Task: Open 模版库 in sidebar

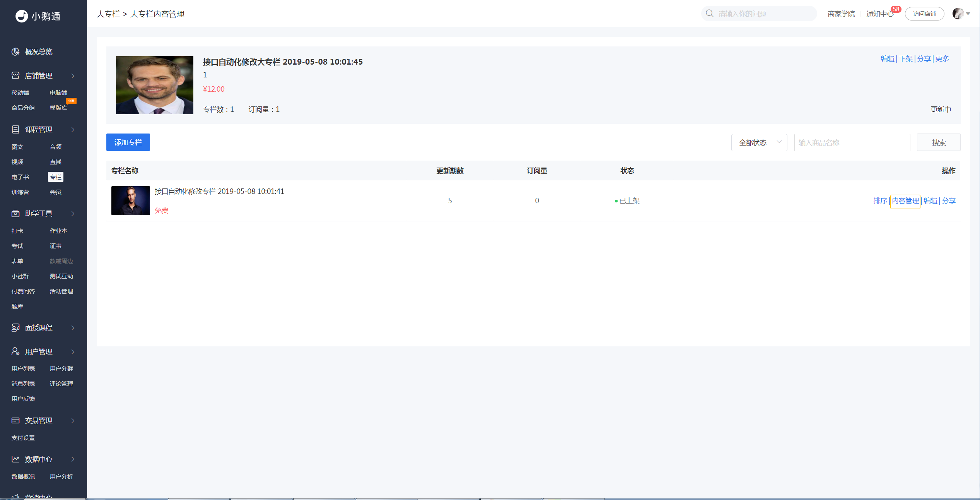Action: [58, 108]
